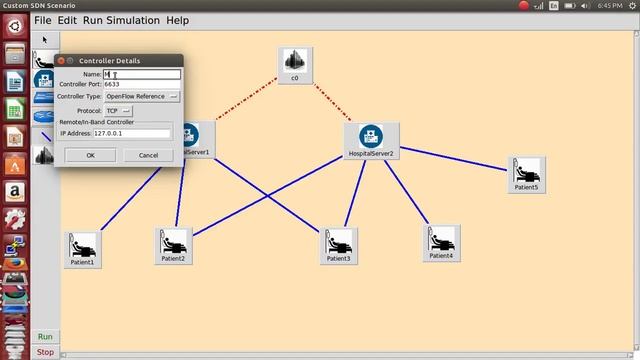This screenshot has width=640, height=360.
Task: Open Ubuntu dash search
Action: 15,26
